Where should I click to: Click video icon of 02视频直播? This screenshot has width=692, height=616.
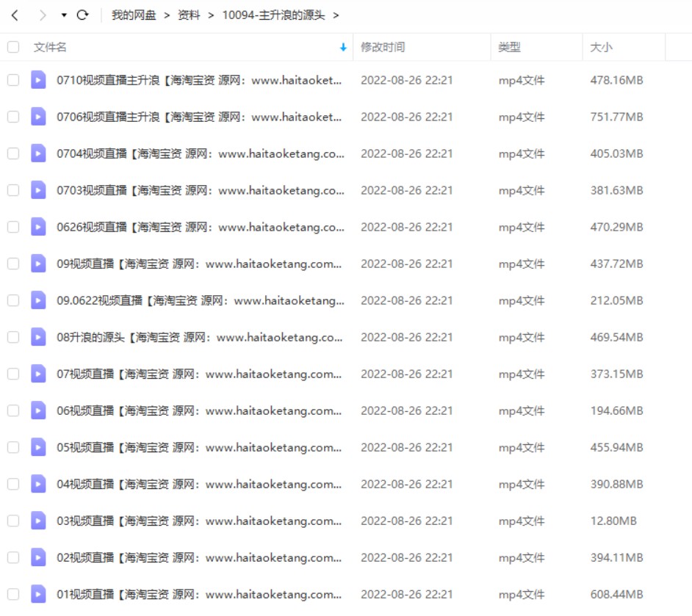click(38, 557)
